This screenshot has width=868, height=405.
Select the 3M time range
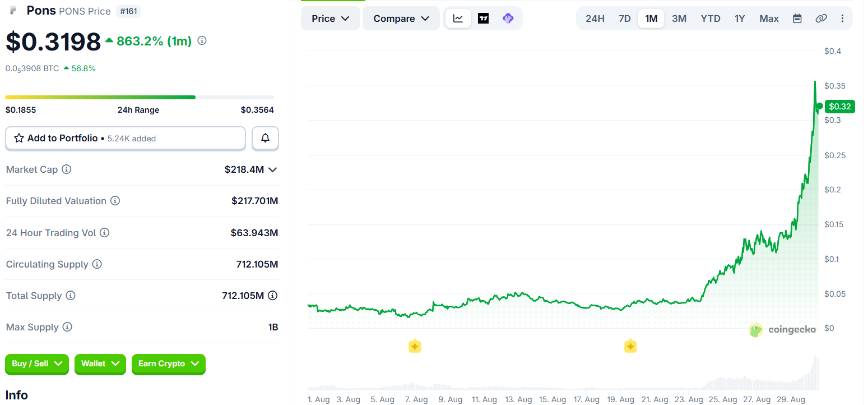point(679,19)
